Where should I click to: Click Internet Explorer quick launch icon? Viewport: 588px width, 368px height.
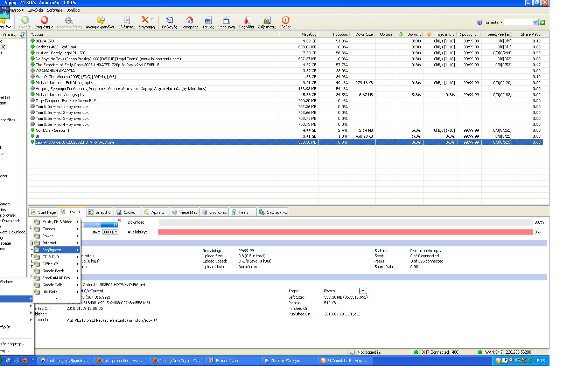[16, 360]
